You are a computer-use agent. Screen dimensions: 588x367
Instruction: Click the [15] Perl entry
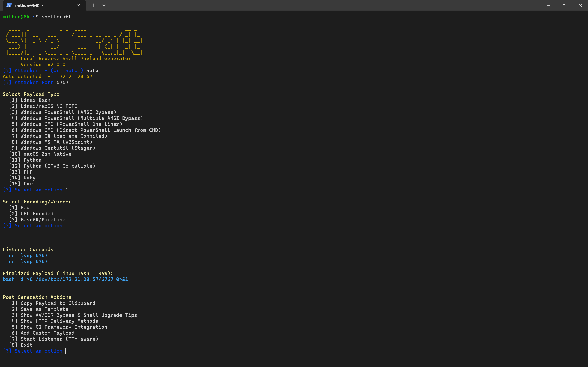click(22, 184)
